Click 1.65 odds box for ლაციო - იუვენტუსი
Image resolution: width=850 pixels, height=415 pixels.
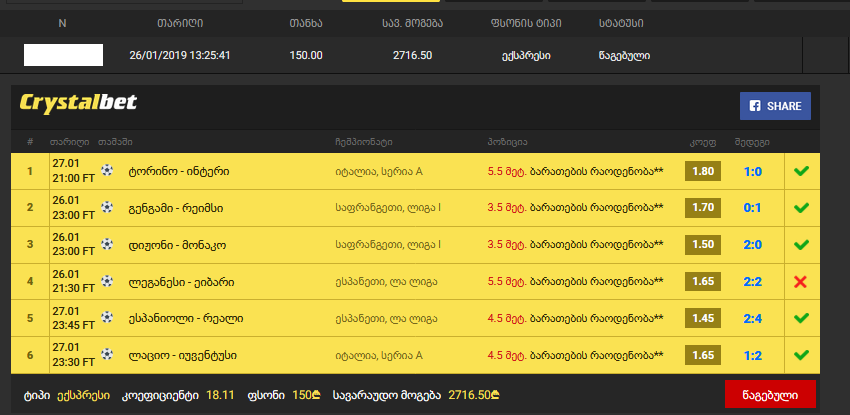point(703,355)
